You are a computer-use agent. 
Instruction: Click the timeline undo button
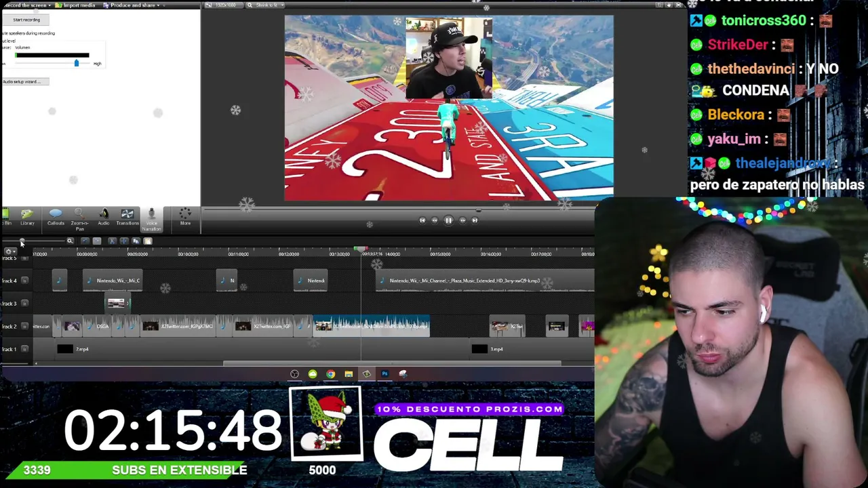[x=85, y=241]
